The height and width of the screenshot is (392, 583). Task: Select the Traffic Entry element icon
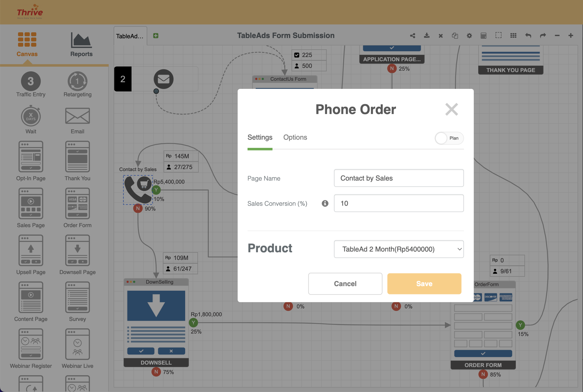coord(31,81)
